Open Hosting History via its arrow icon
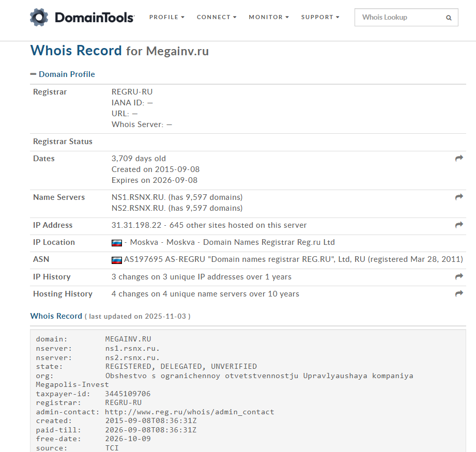Viewport: 476px width, 452px height. coord(459,294)
